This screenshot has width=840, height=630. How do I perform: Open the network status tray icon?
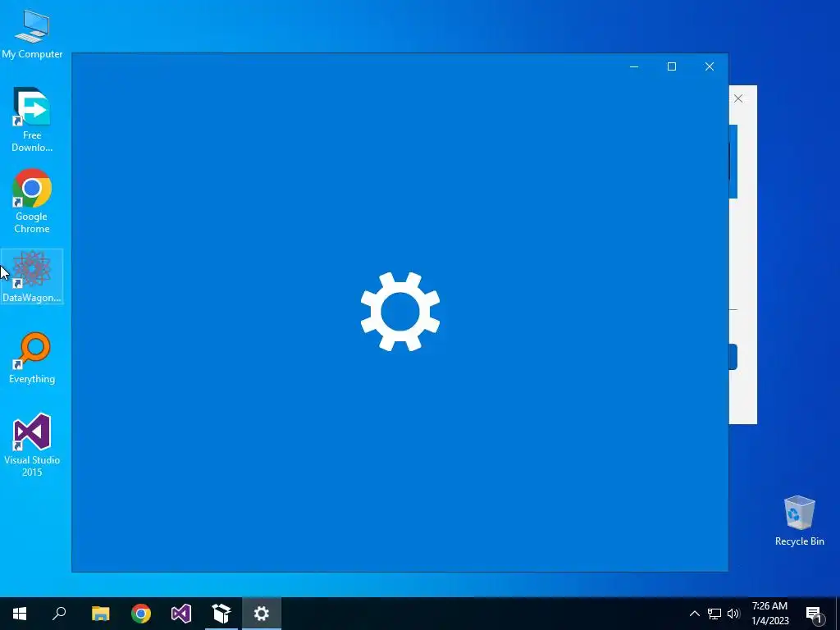click(x=714, y=614)
